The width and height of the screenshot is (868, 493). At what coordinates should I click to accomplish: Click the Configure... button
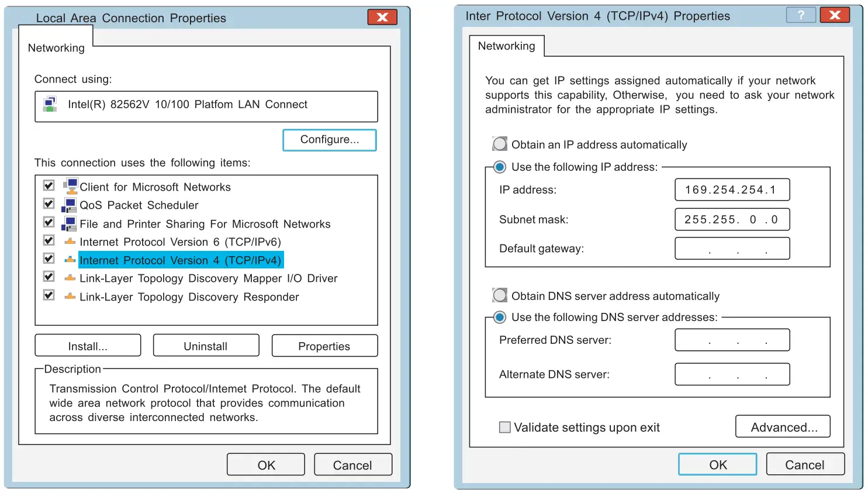pyautogui.click(x=330, y=140)
